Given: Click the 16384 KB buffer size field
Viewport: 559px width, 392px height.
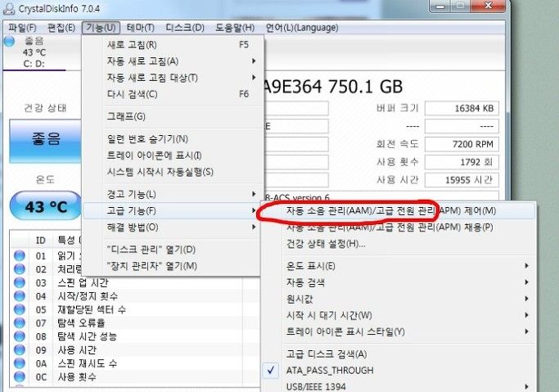Looking at the screenshot, I should (462, 108).
